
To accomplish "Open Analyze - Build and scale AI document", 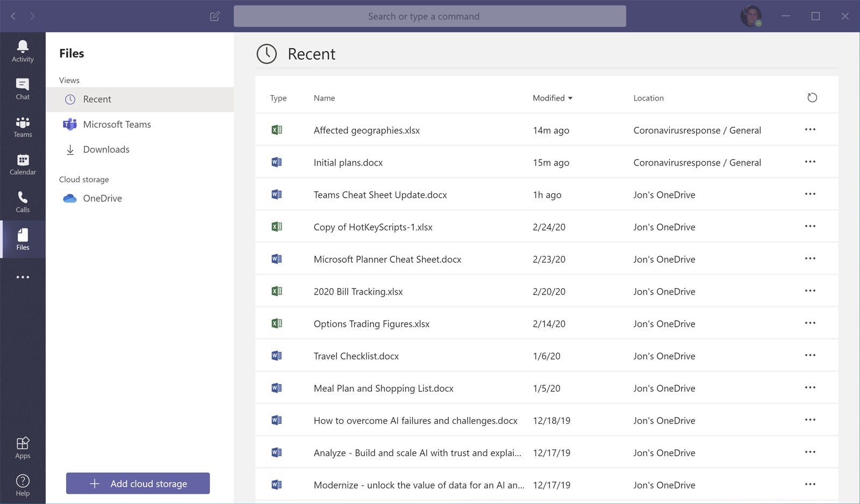I will 417,452.
